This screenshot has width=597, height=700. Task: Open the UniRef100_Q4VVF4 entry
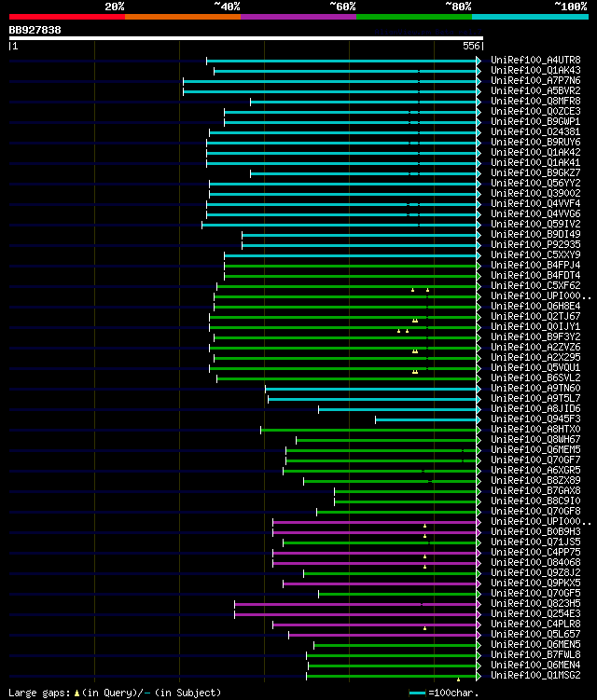tap(535, 203)
